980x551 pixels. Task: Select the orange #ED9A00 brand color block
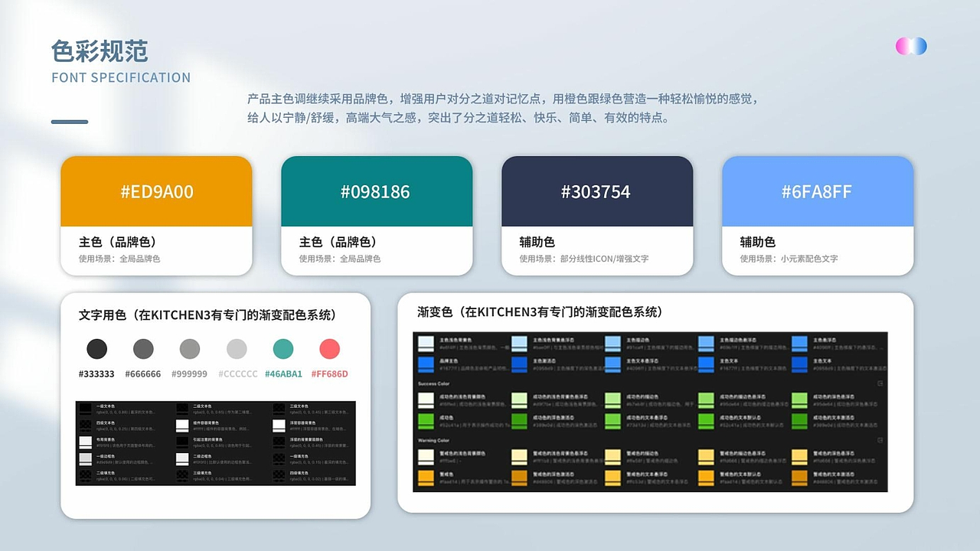pyautogui.click(x=156, y=191)
